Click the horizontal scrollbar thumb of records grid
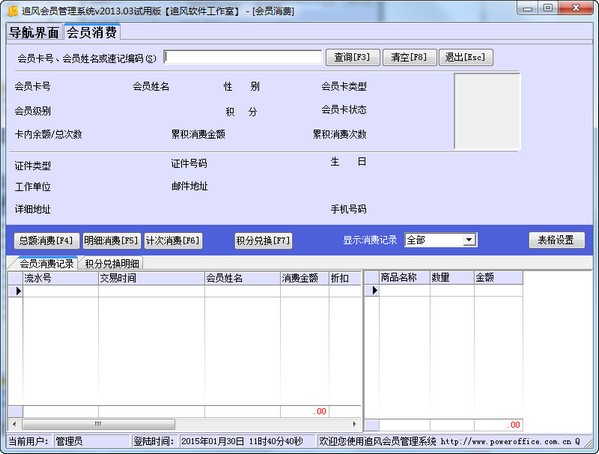Viewport: 599px width, 454px height. (x=99, y=424)
